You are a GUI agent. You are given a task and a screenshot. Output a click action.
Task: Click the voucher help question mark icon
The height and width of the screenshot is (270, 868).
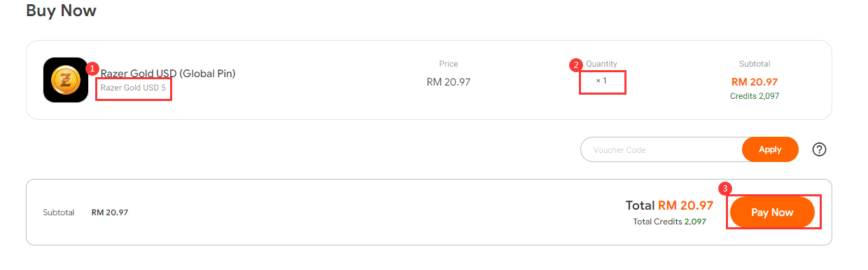coord(820,149)
